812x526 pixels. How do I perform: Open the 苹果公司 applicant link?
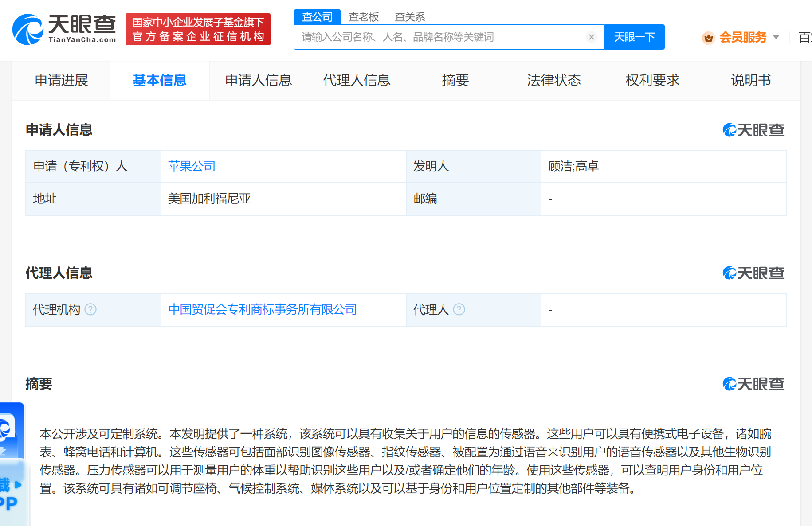(x=192, y=166)
